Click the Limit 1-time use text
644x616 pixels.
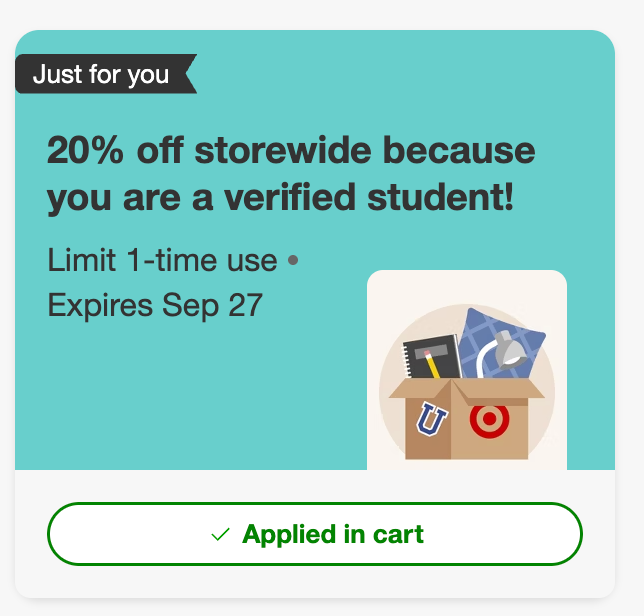(x=162, y=260)
